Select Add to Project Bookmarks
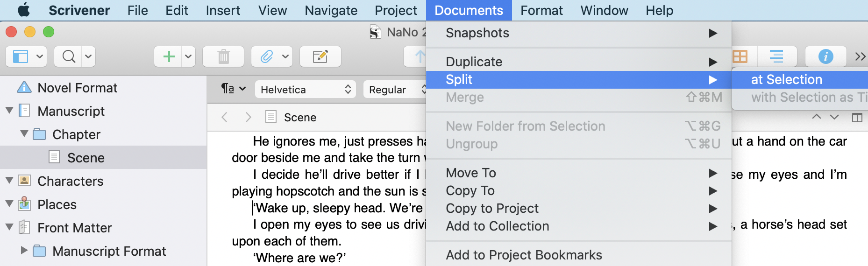Viewport: 868px width, 266px height. click(x=524, y=255)
